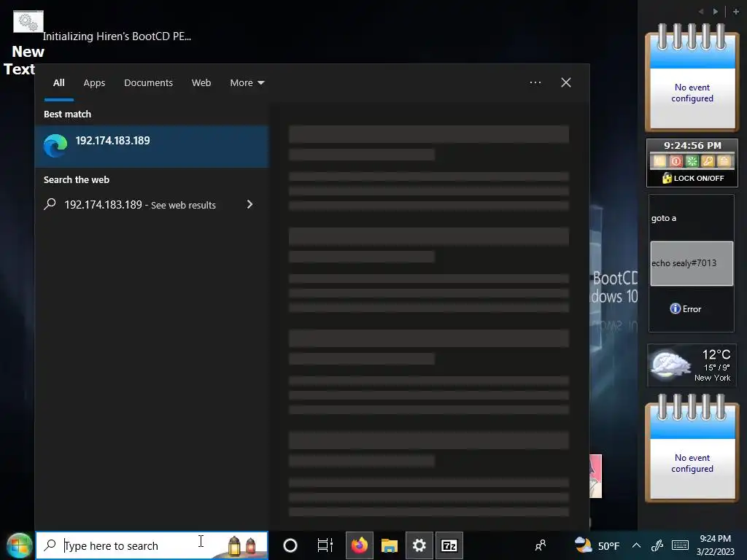The image size is (747, 560).
Task: Show hidden system tray icons
Action: 636,545
